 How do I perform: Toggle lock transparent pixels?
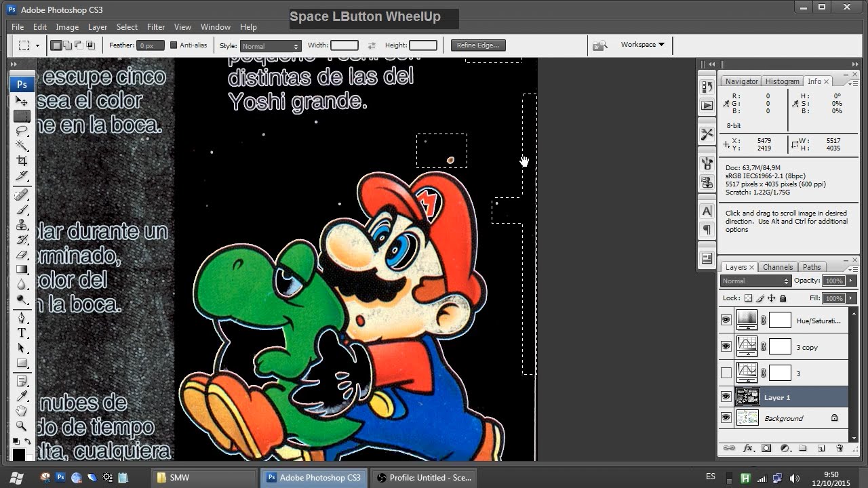(749, 298)
